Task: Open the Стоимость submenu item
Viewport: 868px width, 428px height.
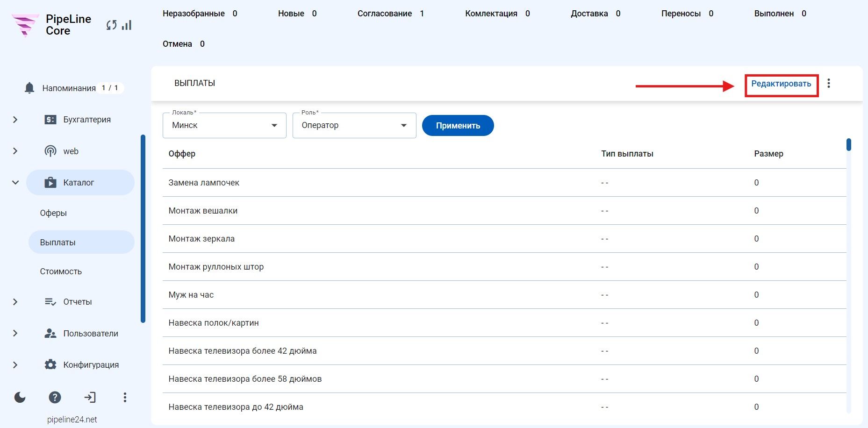Action: click(x=61, y=271)
